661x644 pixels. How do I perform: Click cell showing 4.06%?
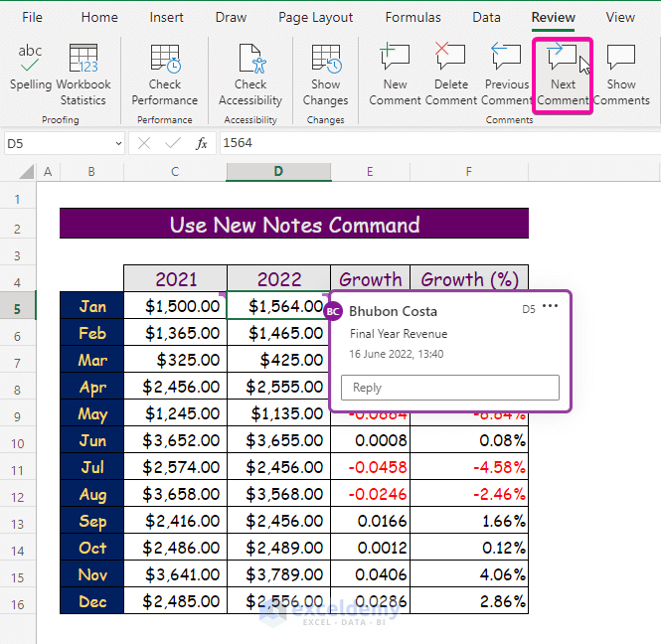coord(469,574)
